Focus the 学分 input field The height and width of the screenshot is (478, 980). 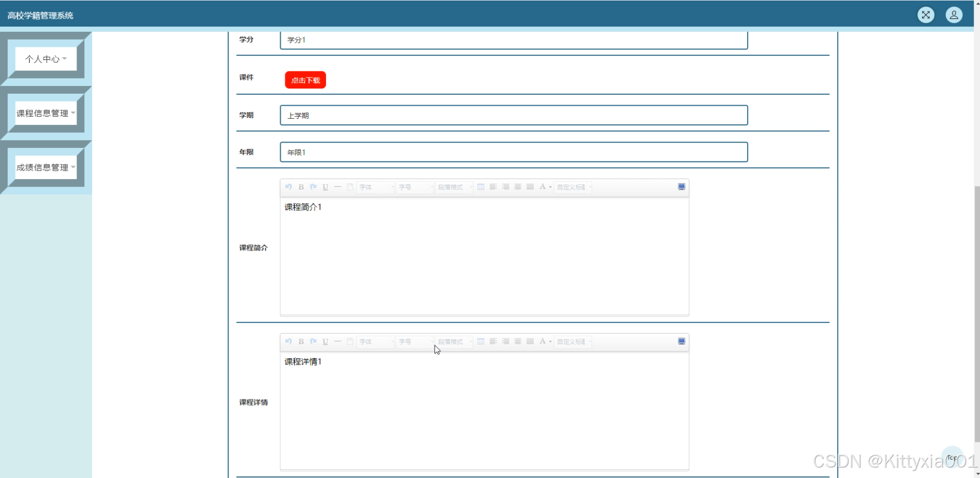click(514, 40)
